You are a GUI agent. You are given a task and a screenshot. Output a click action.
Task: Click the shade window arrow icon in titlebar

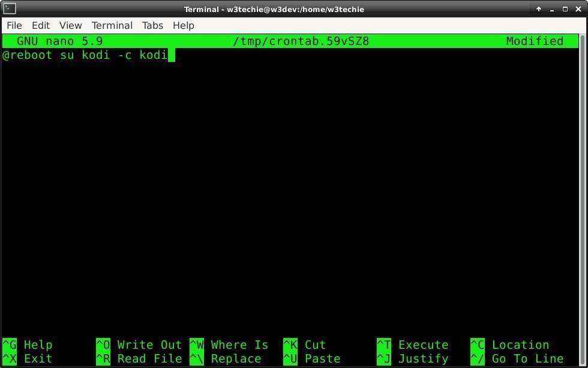point(538,9)
